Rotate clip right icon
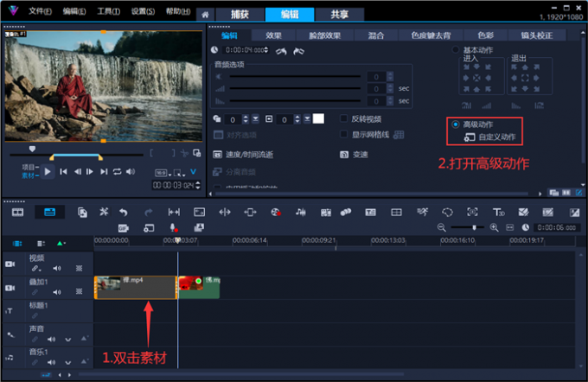The height and width of the screenshot is (382, 588). 298,51
